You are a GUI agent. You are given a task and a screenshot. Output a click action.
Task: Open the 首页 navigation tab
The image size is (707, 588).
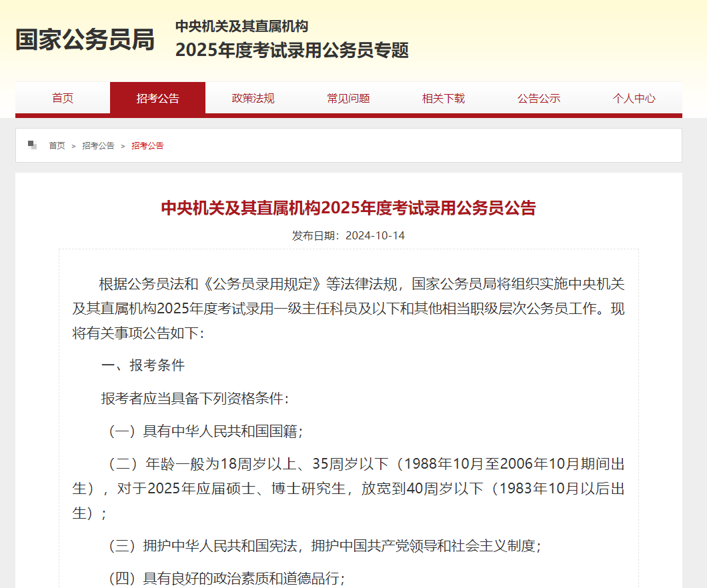(63, 98)
